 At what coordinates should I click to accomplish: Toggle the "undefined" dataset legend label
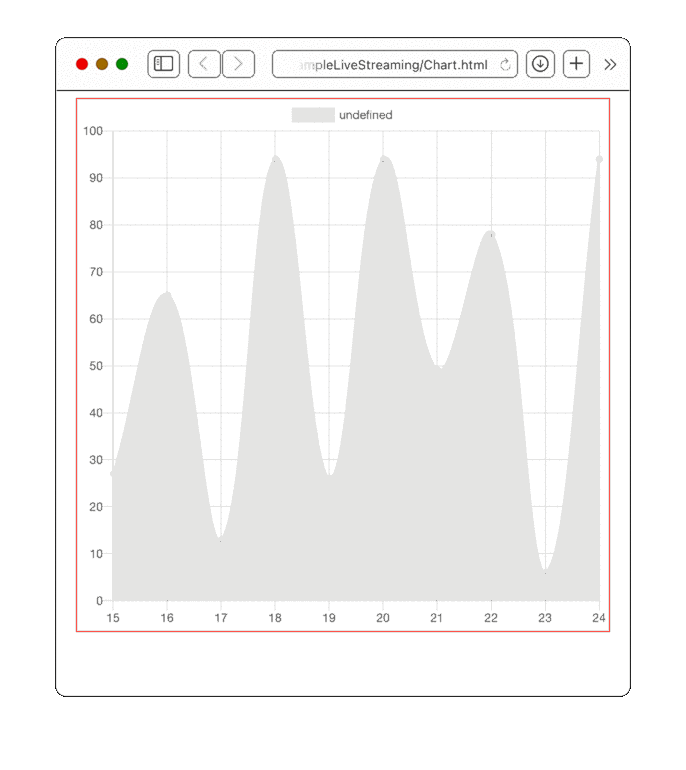tap(365, 115)
